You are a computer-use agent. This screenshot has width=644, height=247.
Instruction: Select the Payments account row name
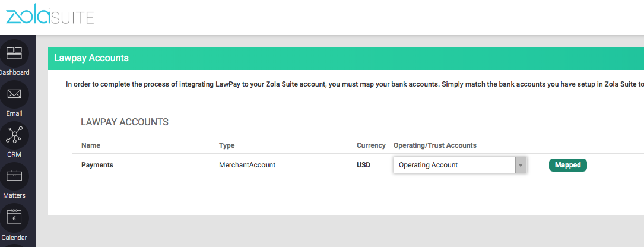pos(97,165)
